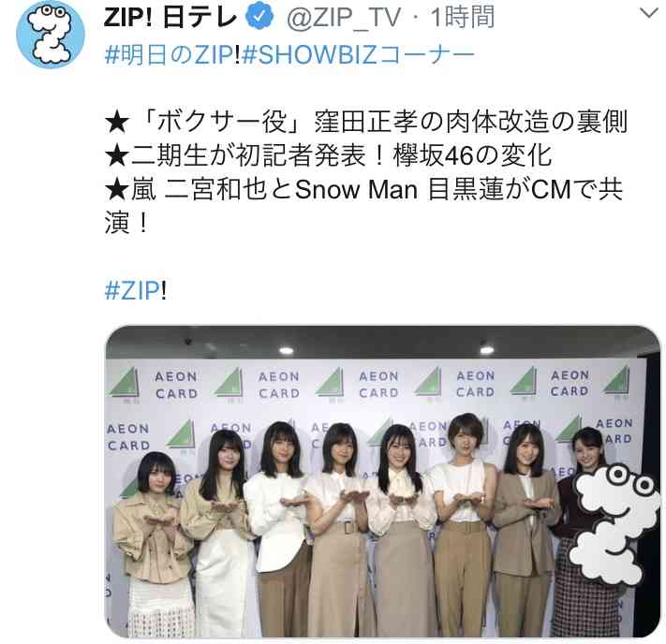Open the #ZIP hashtag below text
This screenshot has width=666, height=644.
click(136, 291)
